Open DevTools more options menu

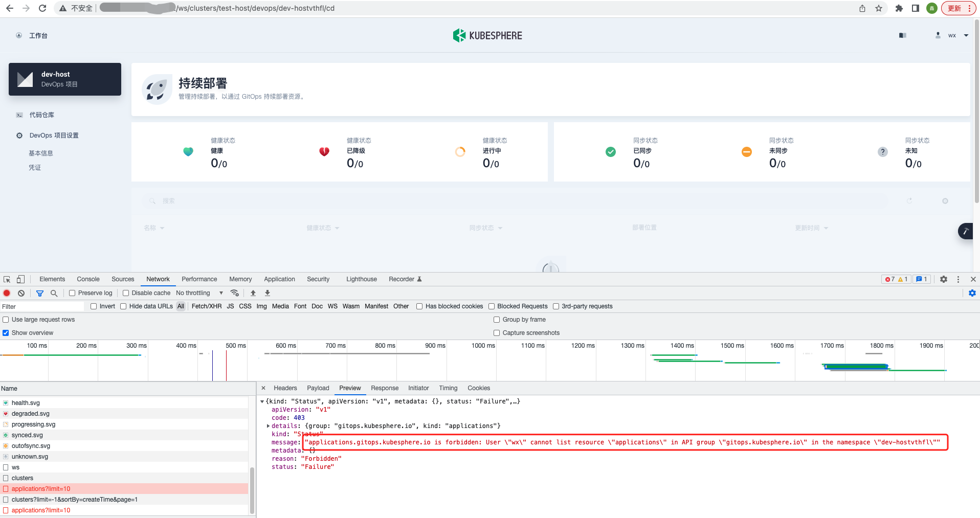958,279
